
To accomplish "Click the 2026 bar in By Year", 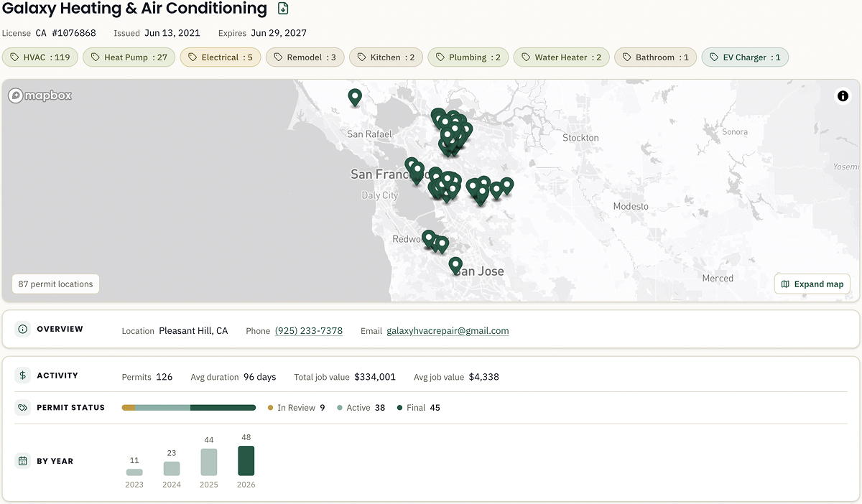I will pos(246,461).
